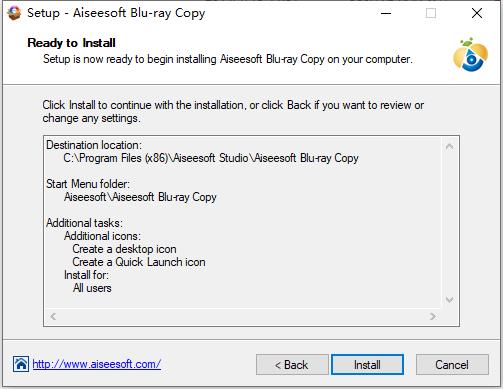Click the 'Start Menu folder:' label
Viewport: 503px width, 389px height.
pos(88,184)
